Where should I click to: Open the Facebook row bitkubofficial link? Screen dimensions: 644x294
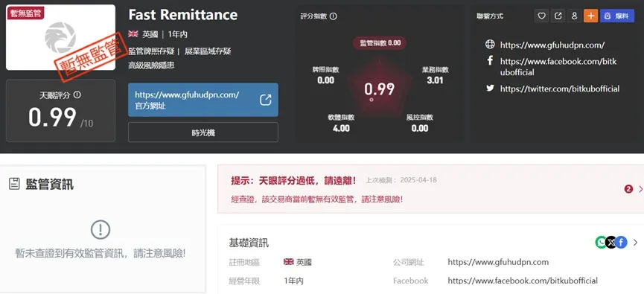coord(523,281)
